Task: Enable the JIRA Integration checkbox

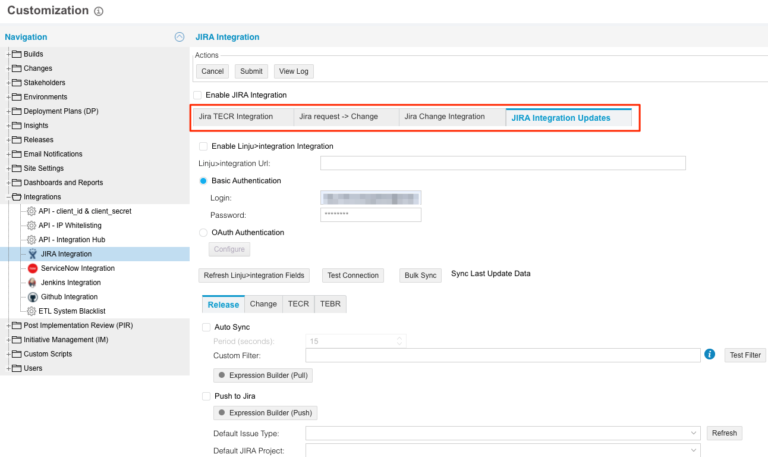Action: click(198, 95)
